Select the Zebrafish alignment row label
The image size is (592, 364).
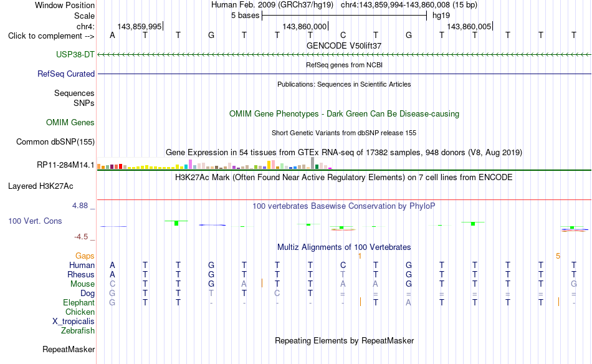[x=78, y=331]
